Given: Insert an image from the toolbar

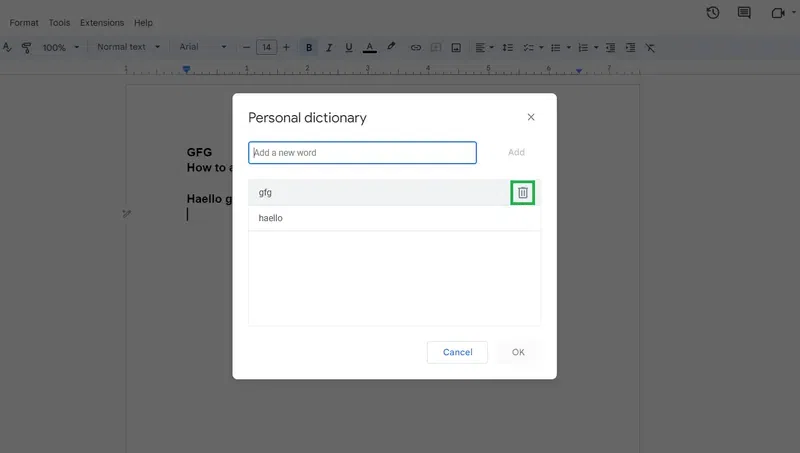Looking at the screenshot, I should click(x=456, y=47).
